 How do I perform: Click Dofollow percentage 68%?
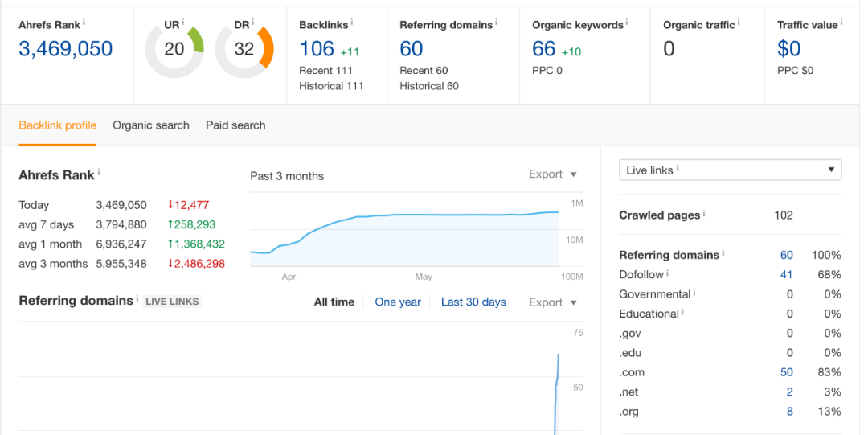(x=829, y=275)
